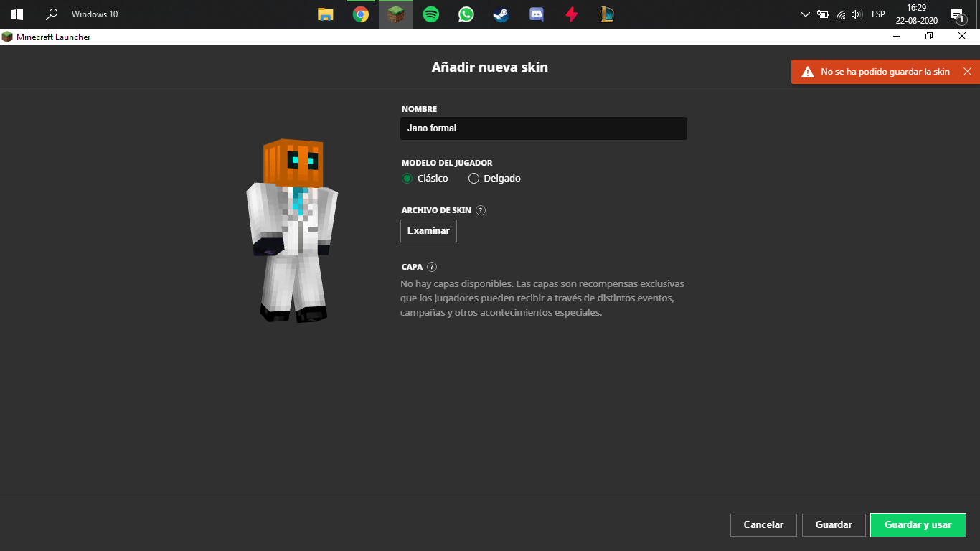
Task: Click the help icon next to Capa
Action: [432, 267]
